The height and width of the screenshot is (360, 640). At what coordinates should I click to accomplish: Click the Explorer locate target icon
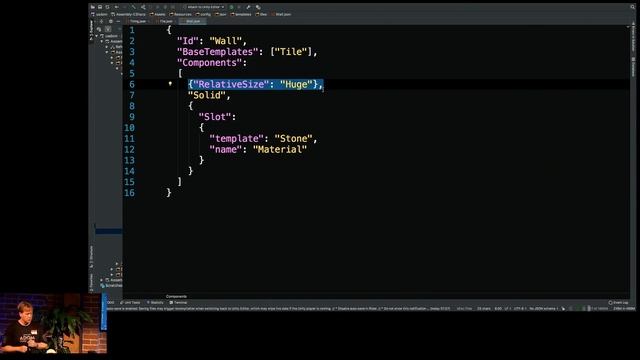pyautogui.click(x=101, y=21)
